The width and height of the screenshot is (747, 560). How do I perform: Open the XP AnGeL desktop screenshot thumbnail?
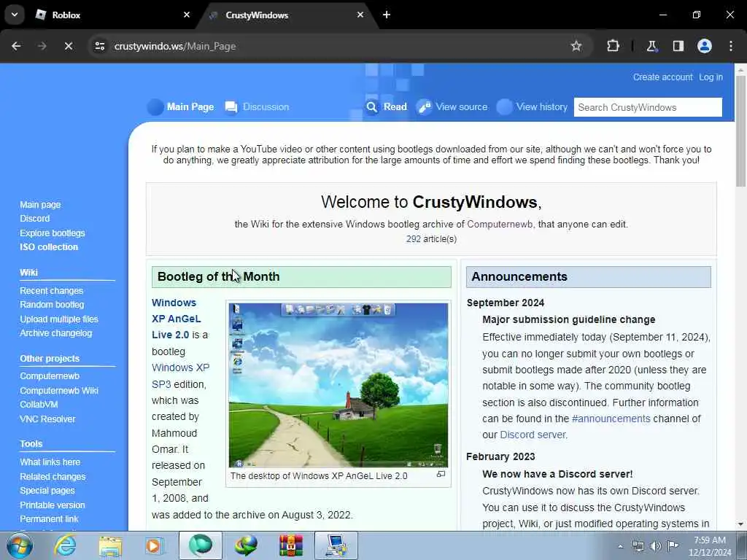pyautogui.click(x=338, y=385)
